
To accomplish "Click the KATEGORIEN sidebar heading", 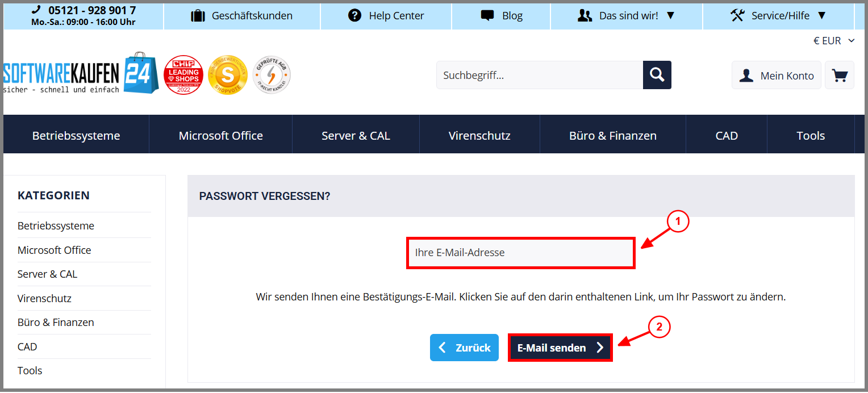I will 53,195.
